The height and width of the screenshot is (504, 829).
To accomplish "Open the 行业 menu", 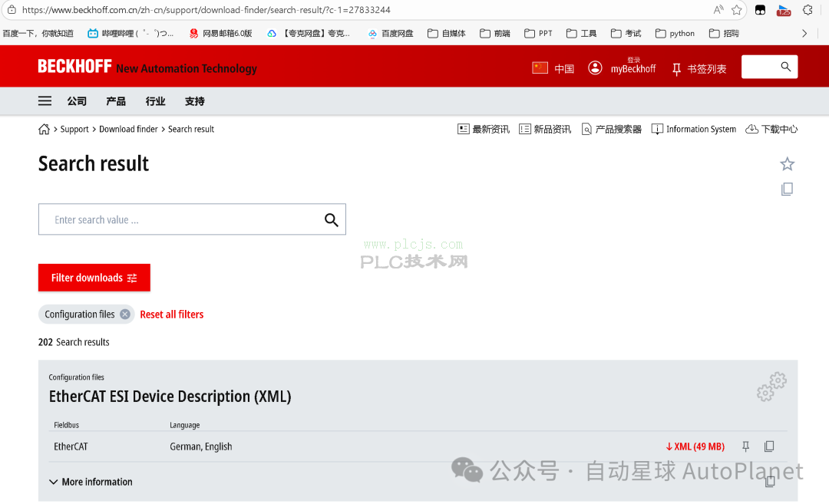I will (155, 101).
